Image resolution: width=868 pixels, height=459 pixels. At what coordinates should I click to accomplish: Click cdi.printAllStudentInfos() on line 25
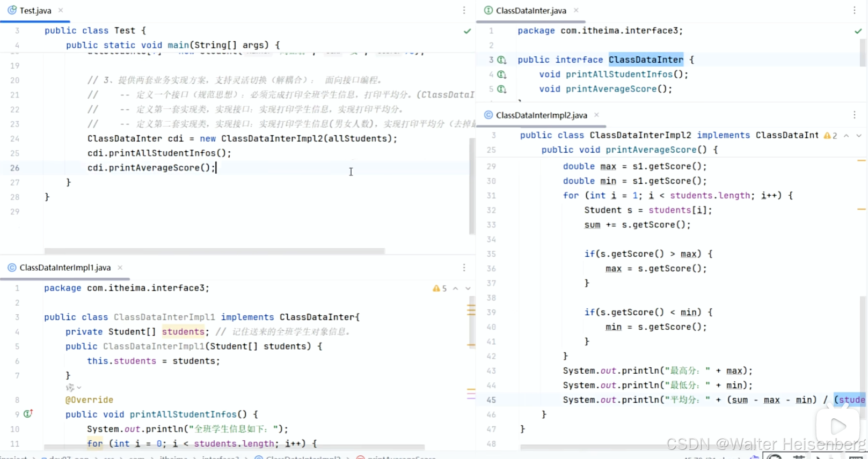(159, 153)
